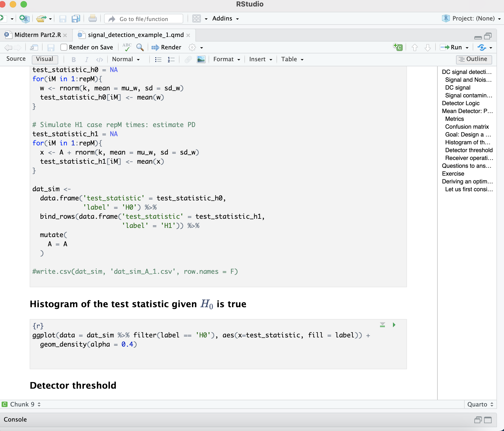
Task: Print the current file
Action: tap(92, 18)
